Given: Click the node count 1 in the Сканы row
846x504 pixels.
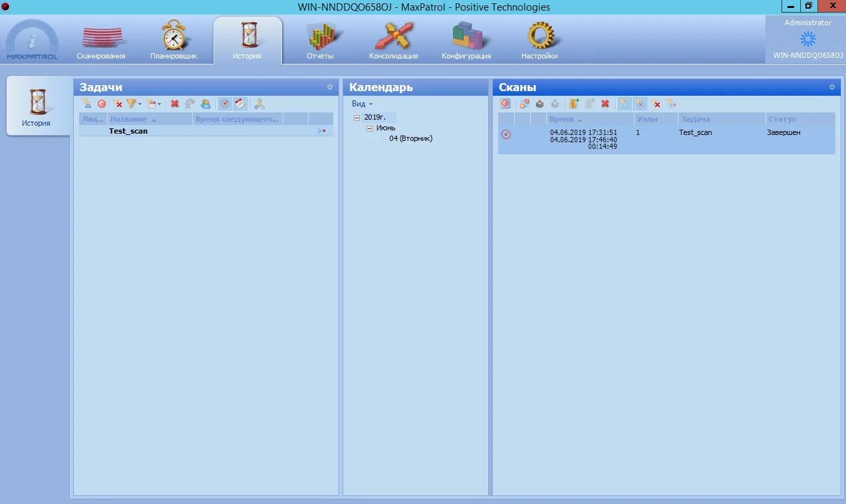Looking at the screenshot, I should point(638,132).
